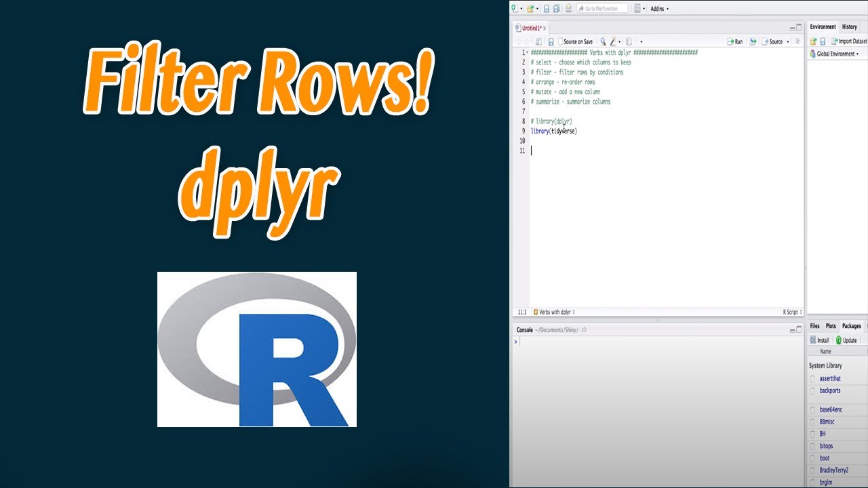
Task: Check the BH package box
Action: coord(813,434)
